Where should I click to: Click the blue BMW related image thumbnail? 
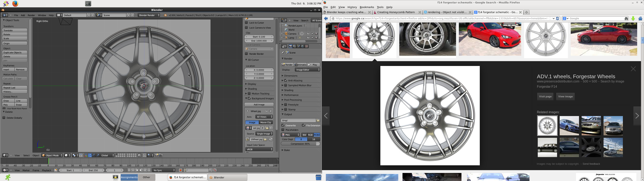pyautogui.click(x=569, y=126)
